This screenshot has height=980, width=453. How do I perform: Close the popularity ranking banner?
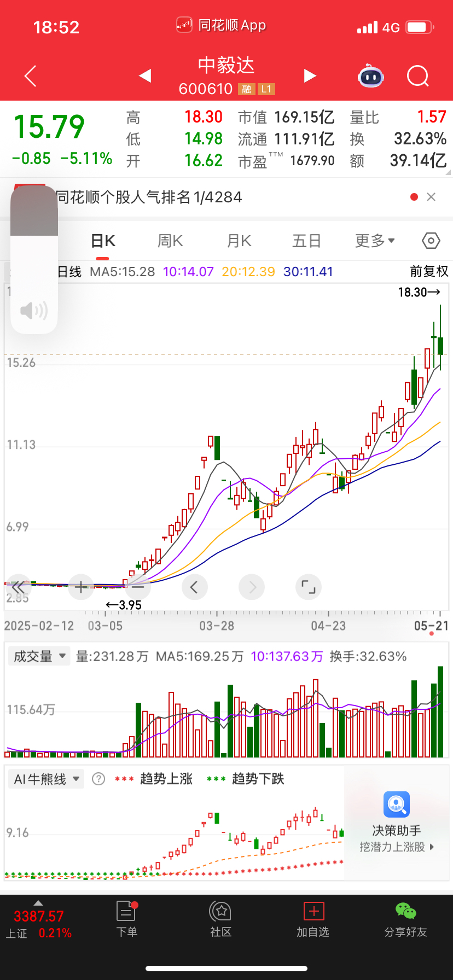431,197
